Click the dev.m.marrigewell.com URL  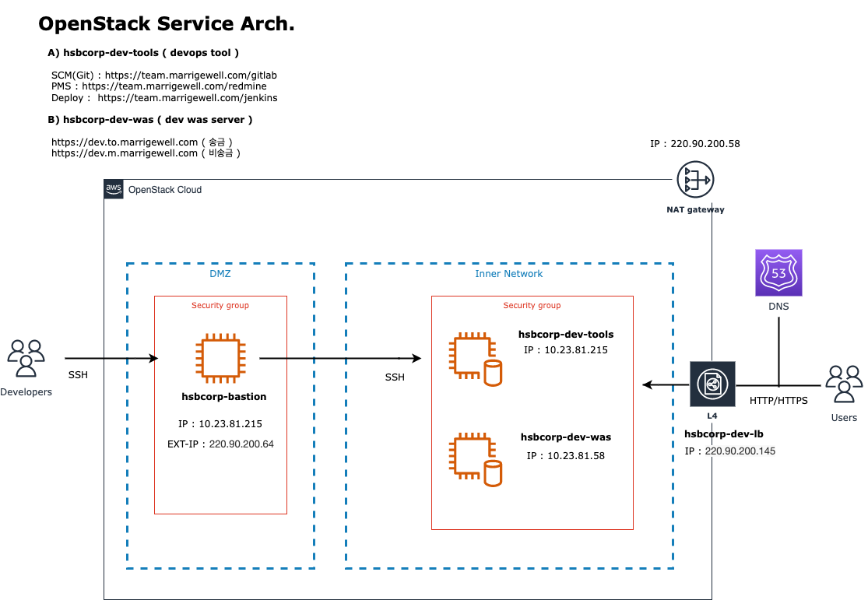click(x=125, y=153)
